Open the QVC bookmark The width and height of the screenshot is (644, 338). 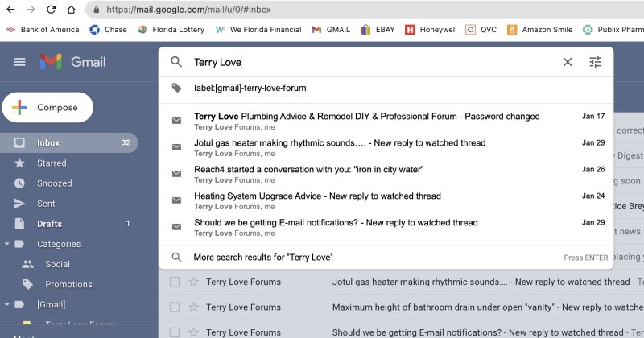pos(481,30)
